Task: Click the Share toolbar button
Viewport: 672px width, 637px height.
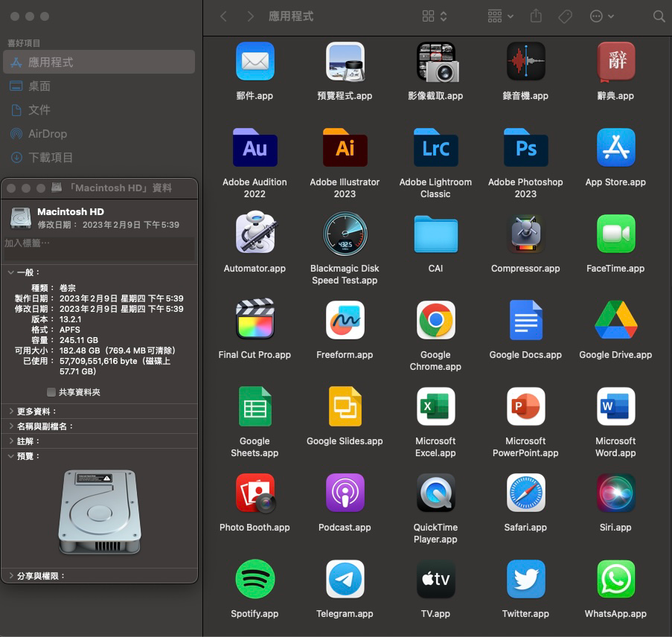Action: click(536, 16)
